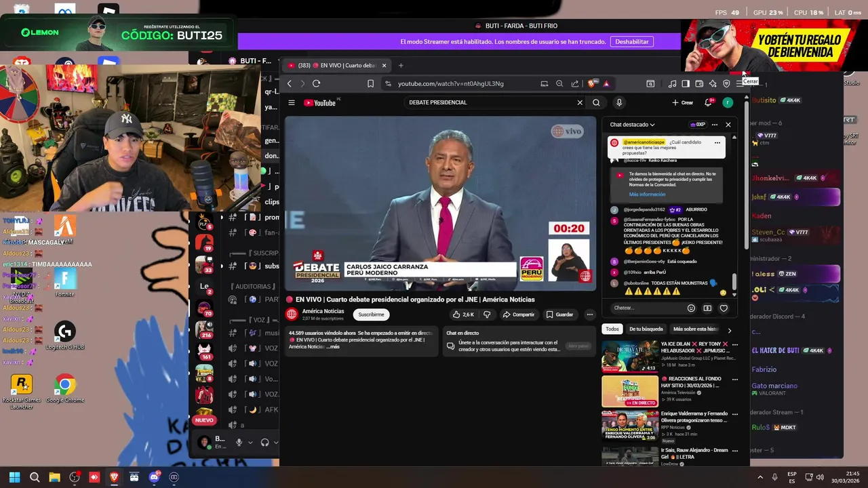Go to YouTube home via logo

coord(320,103)
